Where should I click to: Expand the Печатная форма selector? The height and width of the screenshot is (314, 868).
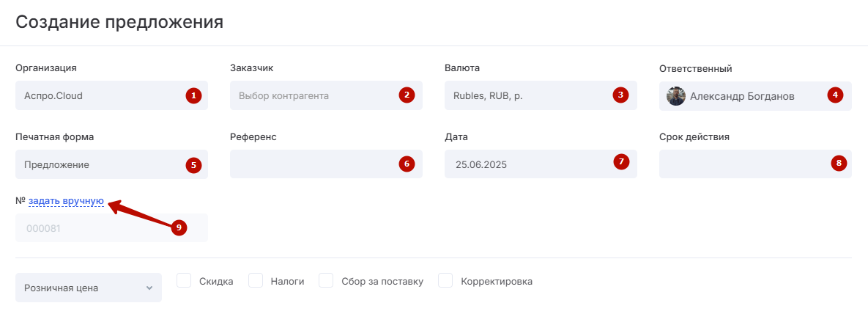click(x=103, y=164)
